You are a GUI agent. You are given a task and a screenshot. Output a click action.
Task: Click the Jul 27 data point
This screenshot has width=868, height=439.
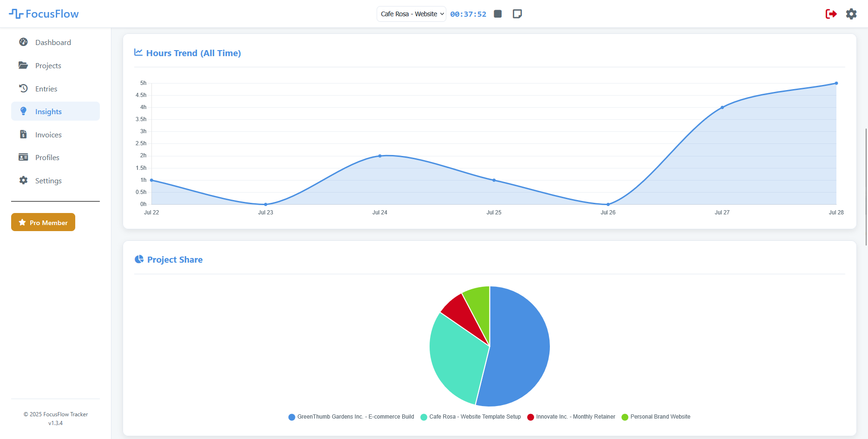[722, 107]
